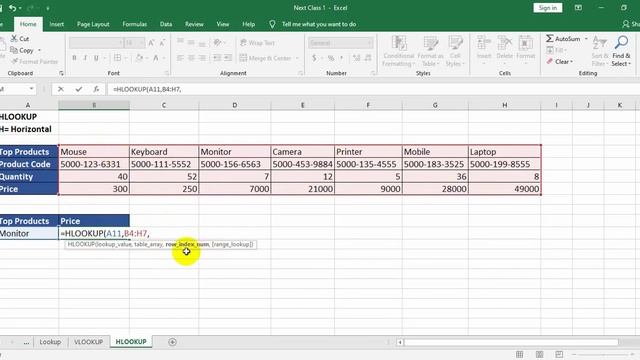640x360 pixels.
Task: Click the formula bar text
Action: tap(147, 89)
